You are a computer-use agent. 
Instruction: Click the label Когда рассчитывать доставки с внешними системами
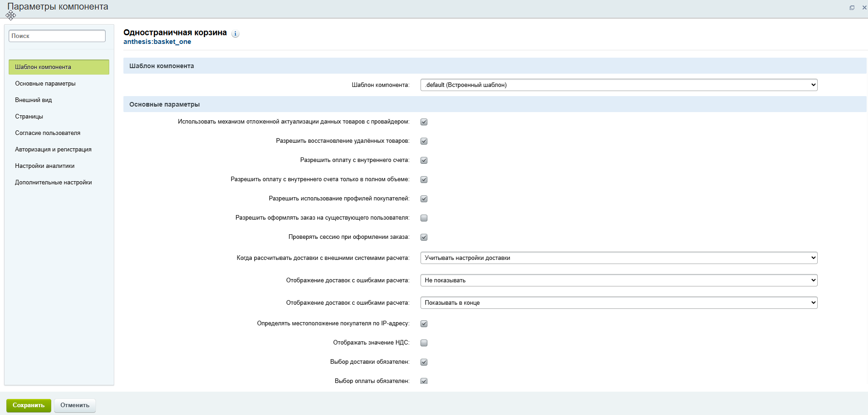[323, 258]
